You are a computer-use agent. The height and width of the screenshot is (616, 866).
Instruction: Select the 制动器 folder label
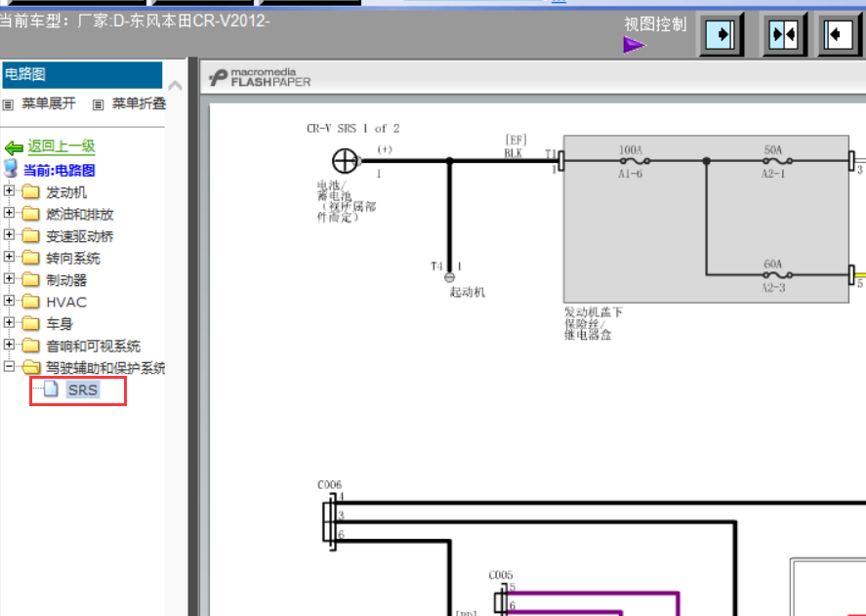click(66, 280)
